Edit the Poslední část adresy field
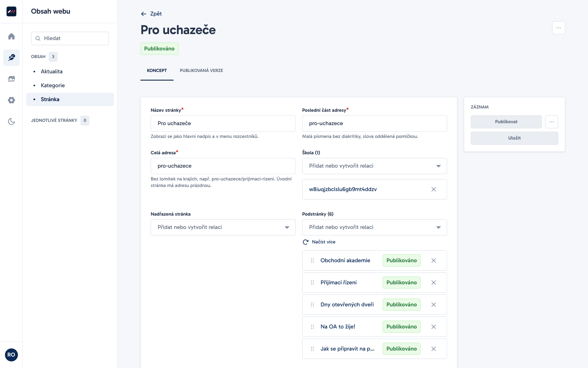Screen dimensions: 588x368 (x=374, y=123)
